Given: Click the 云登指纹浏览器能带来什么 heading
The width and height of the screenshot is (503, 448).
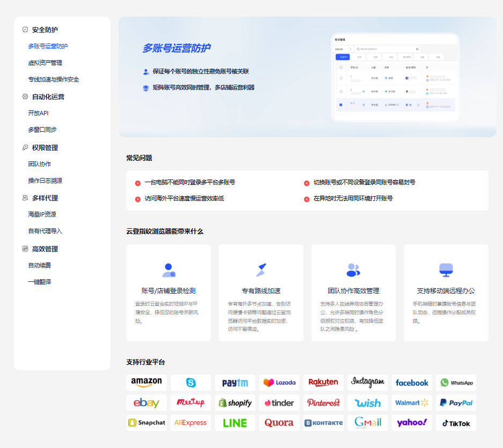Looking at the screenshot, I should tap(165, 231).
